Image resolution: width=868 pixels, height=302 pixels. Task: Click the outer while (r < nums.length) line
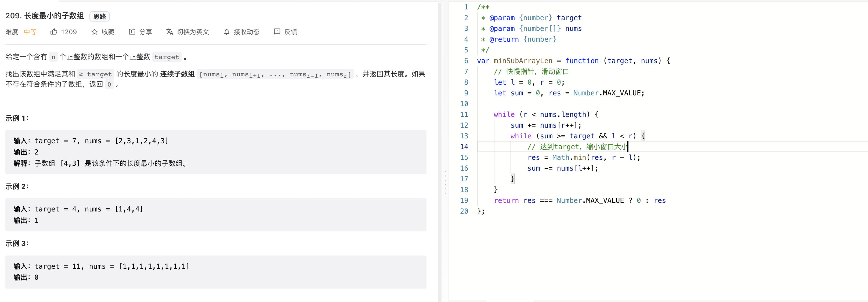pos(546,115)
